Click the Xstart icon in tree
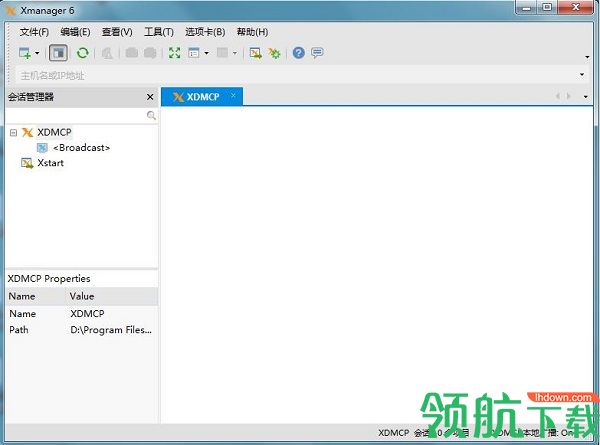 pyautogui.click(x=27, y=163)
